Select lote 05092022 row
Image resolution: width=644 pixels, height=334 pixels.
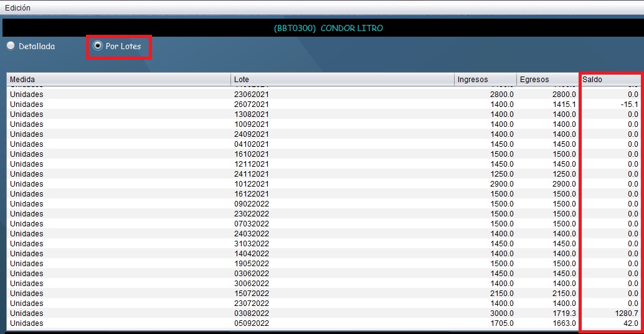(251, 323)
